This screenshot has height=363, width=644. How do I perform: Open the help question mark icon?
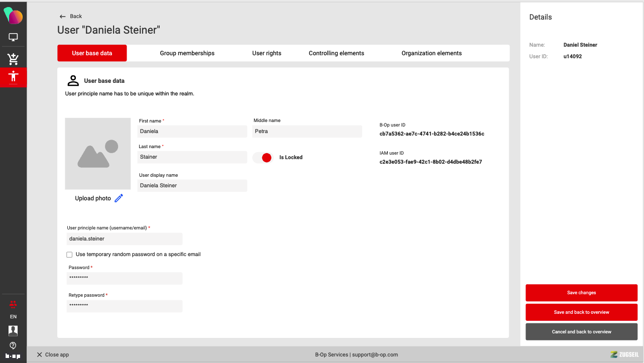click(13, 345)
